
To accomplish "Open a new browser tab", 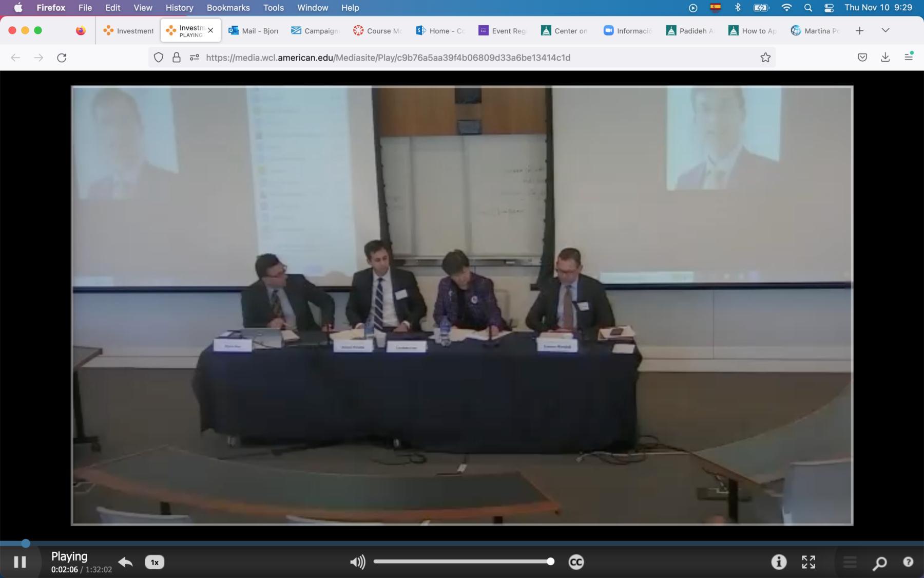I will click(859, 30).
